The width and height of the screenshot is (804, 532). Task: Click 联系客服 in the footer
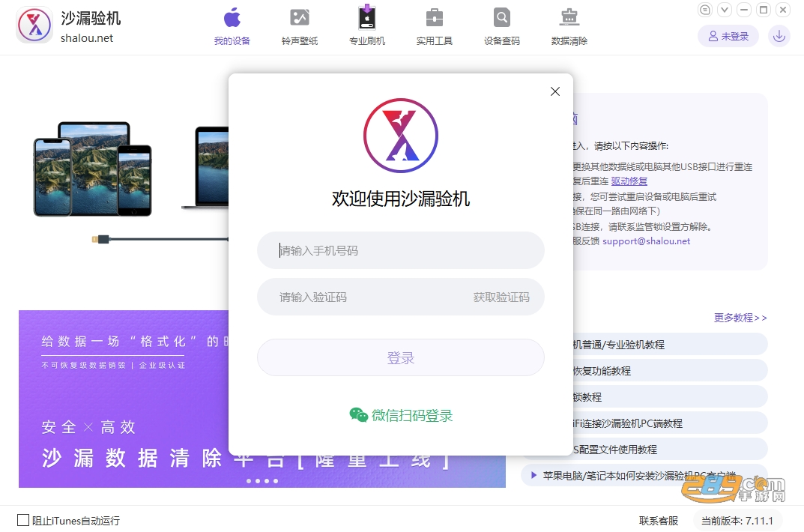[659, 521]
